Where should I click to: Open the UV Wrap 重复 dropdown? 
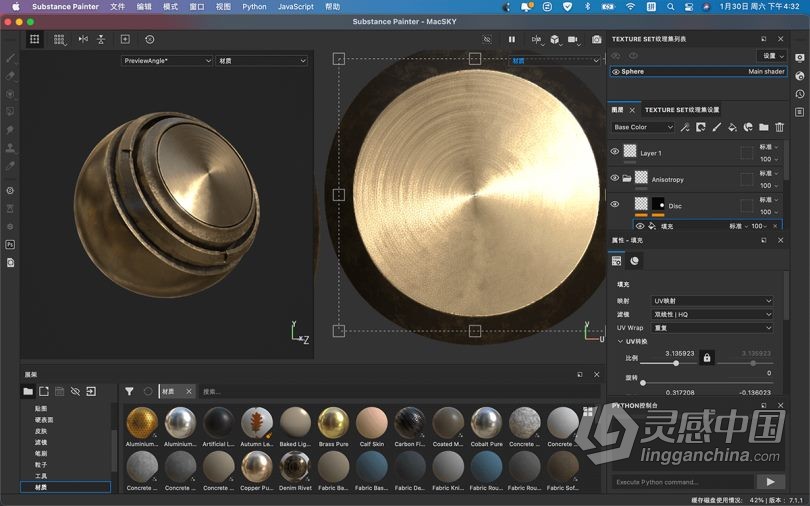point(712,328)
